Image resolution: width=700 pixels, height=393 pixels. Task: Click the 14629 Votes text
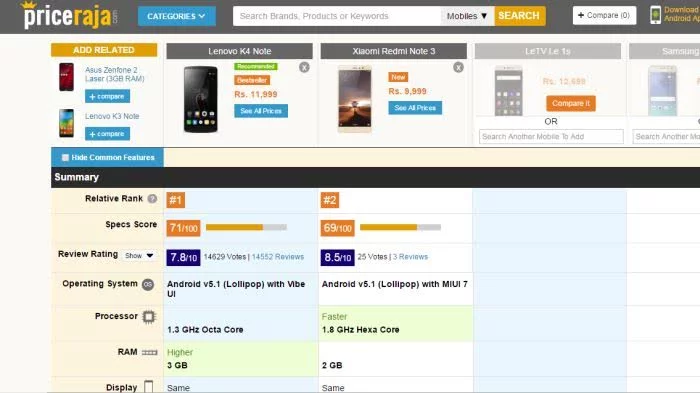pos(225,257)
